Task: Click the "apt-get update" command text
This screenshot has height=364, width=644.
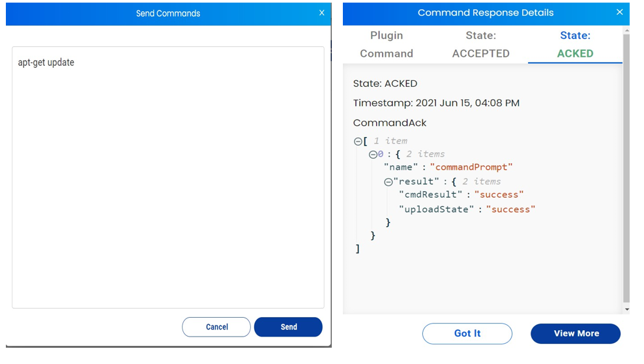Action: point(46,63)
